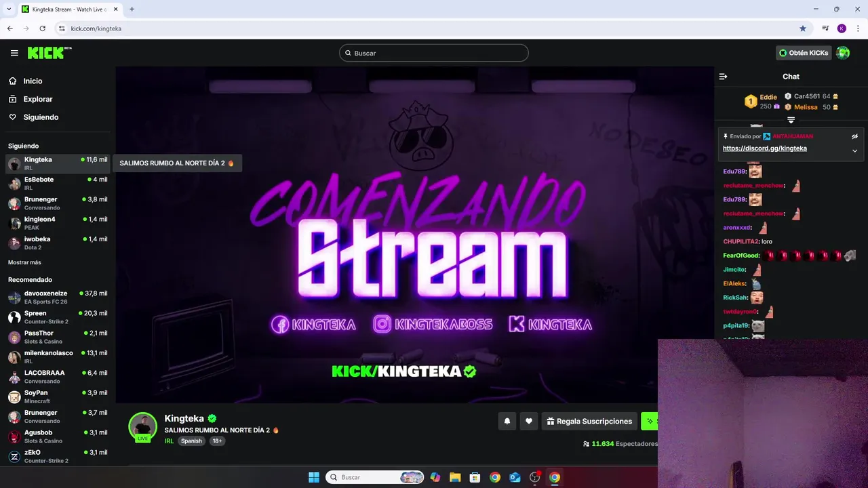Open Chrome profile K avatar
868x488 pixels.
842,28
